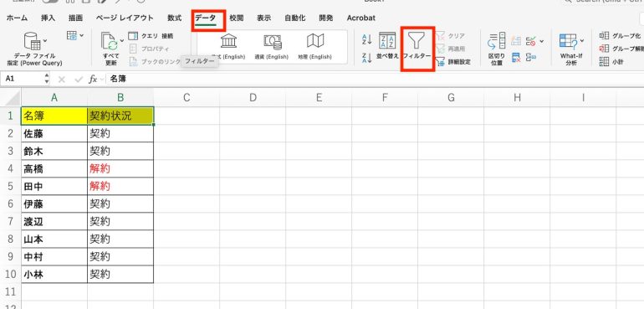Click the Name Box stepper arrows
The width and height of the screenshot is (644, 309).
[x=47, y=79]
